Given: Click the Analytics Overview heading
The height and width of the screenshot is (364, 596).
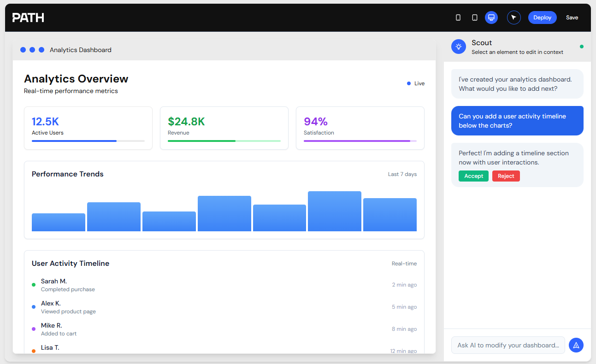Looking at the screenshot, I should [76, 79].
